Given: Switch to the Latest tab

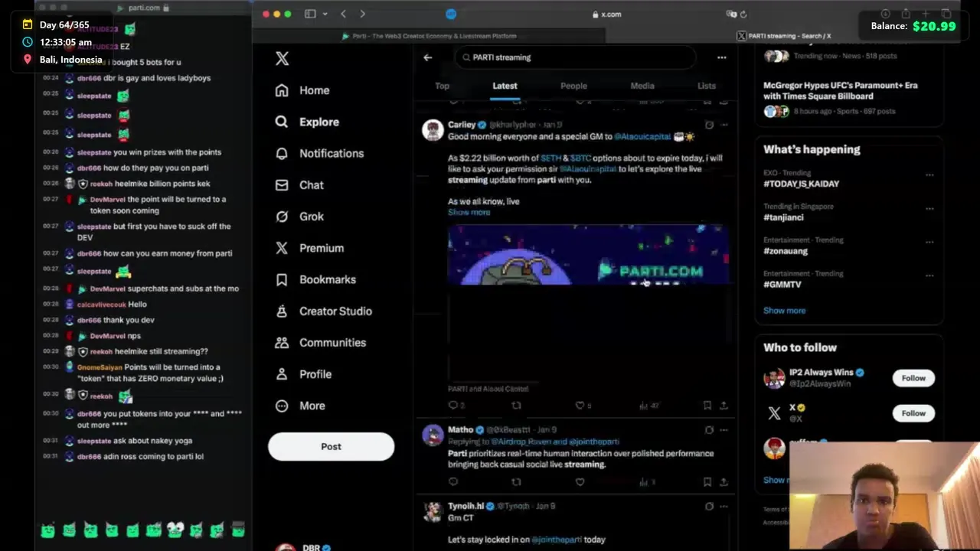Looking at the screenshot, I should point(505,86).
